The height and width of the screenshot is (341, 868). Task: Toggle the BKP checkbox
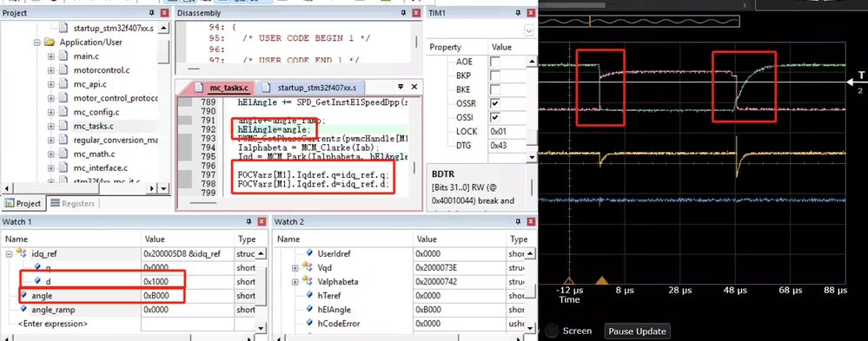(495, 75)
